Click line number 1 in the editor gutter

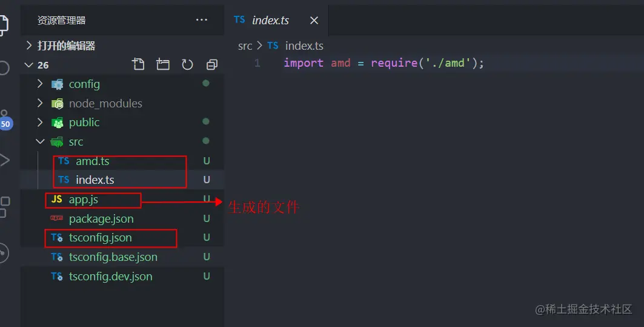click(x=257, y=63)
